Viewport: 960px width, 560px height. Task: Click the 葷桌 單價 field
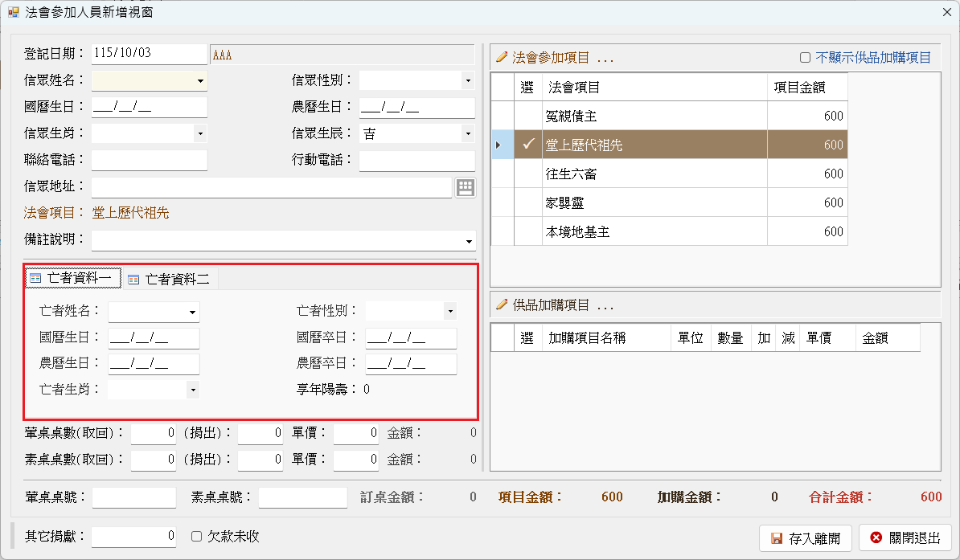point(356,433)
